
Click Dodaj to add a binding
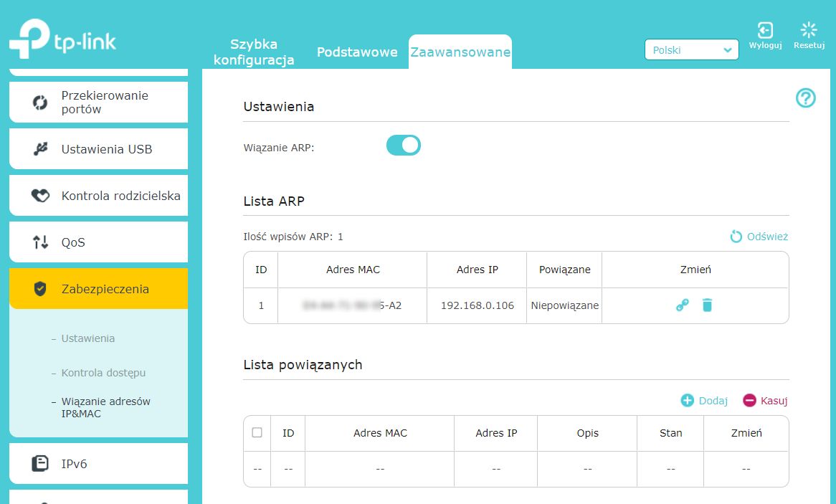point(713,401)
